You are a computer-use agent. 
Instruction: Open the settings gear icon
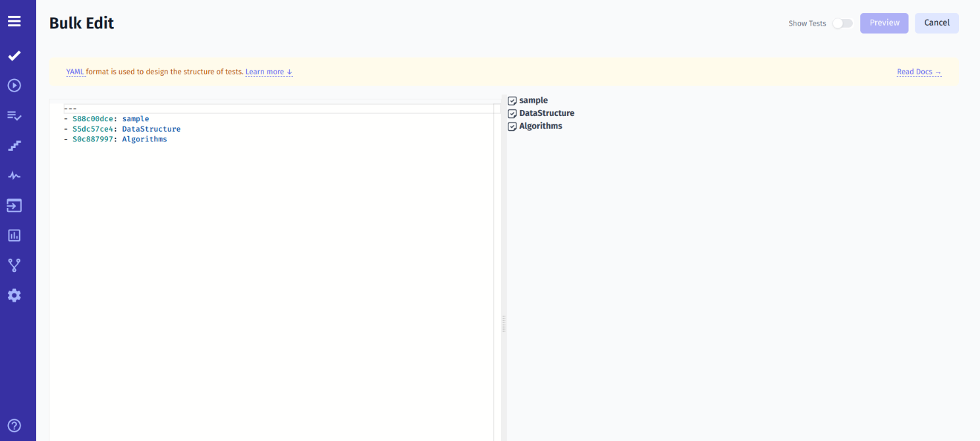coord(14,295)
